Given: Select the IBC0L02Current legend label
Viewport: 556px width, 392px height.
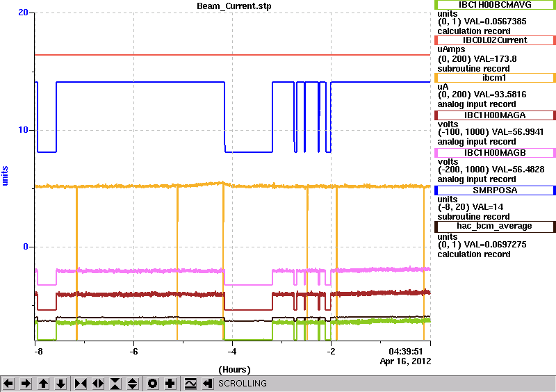Looking at the screenshot, I should tap(495, 40).
